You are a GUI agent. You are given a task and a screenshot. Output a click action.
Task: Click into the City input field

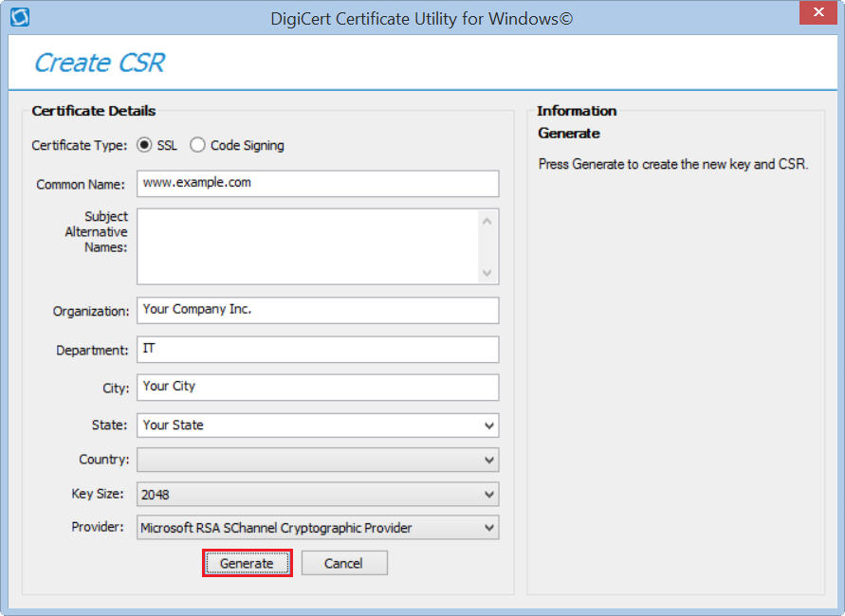[317, 387]
